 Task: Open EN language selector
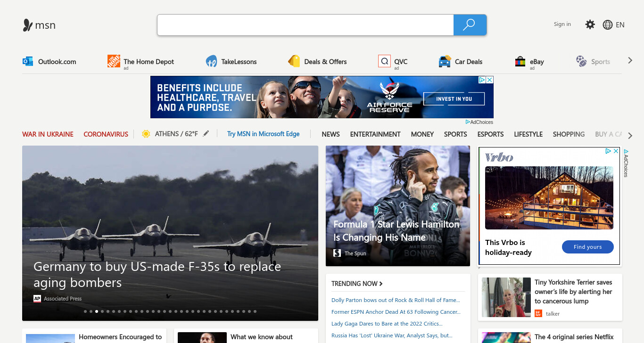(x=620, y=25)
